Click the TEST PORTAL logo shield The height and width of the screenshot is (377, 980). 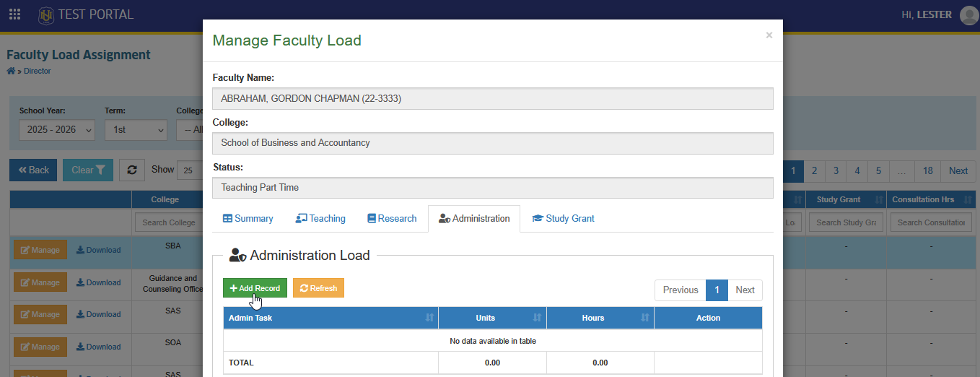point(46,14)
